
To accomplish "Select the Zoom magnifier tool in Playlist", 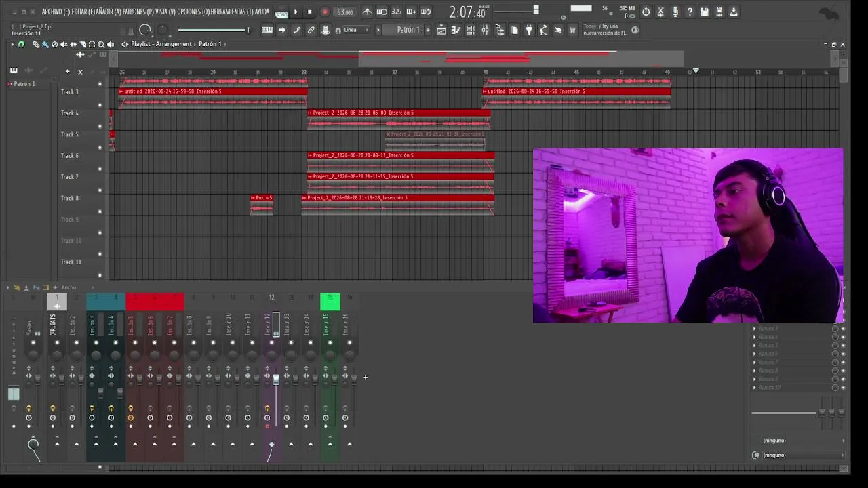I will [101, 44].
